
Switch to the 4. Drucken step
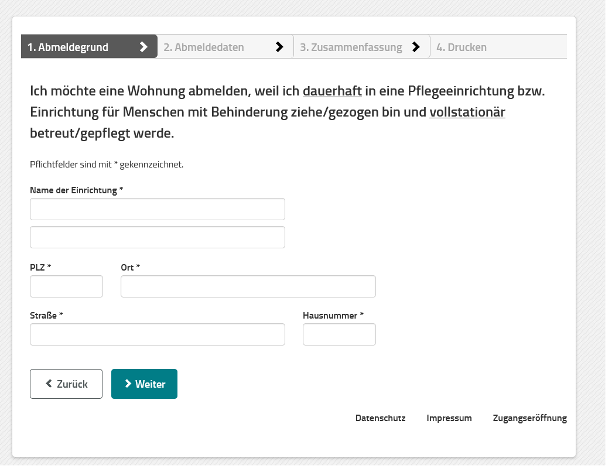click(x=461, y=47)
